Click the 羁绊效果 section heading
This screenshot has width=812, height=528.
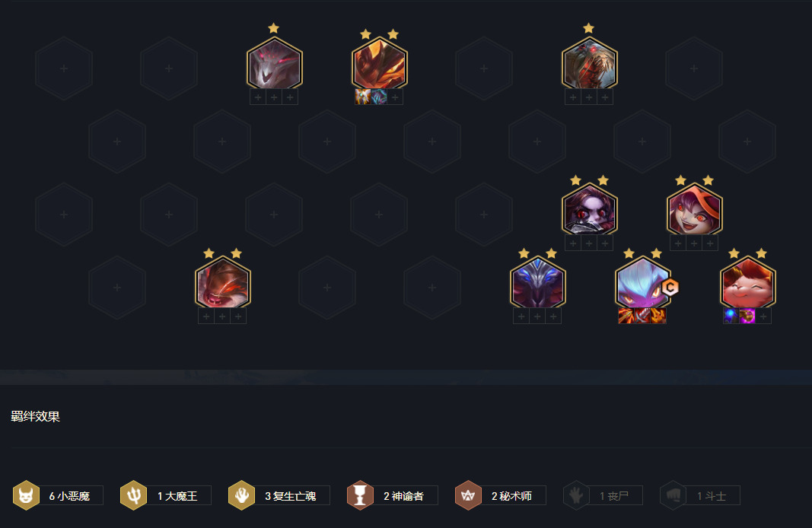35,416
